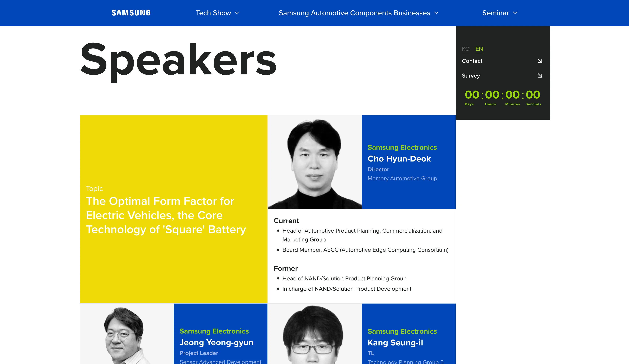The image size is (629, 364).
Task: Click the arrow icon beside Contact
Action: pos(540,61)
